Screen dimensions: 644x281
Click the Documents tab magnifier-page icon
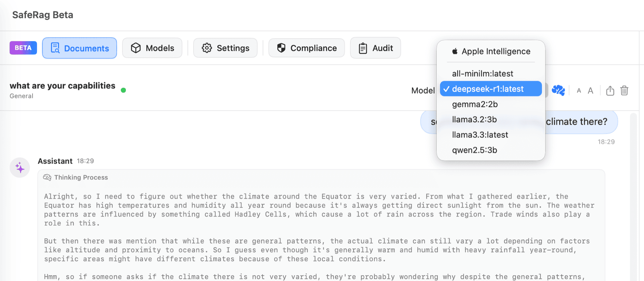point(55,48)
